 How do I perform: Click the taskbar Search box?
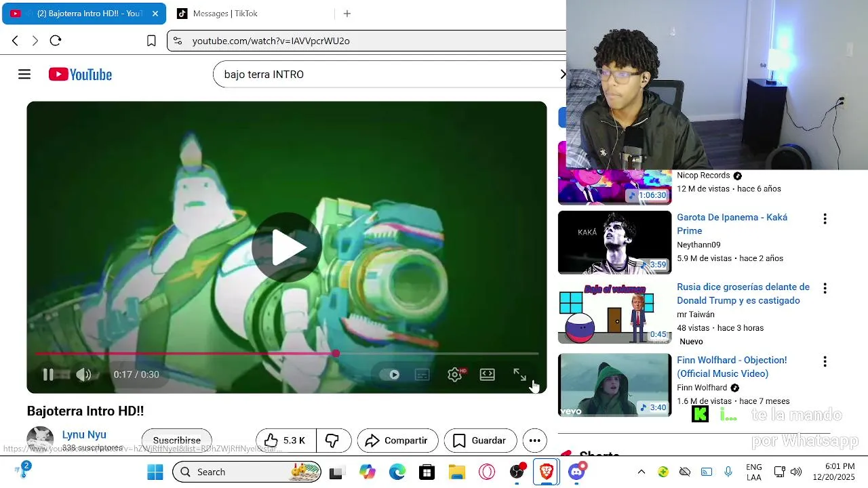click(x=248, y=472)
